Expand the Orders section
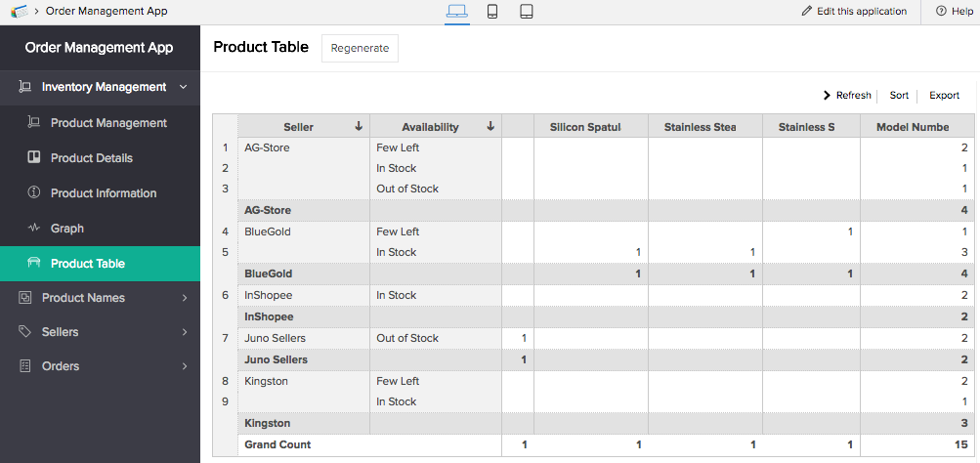The width and height of the screenshot is (980, 463). click(184, 366)
